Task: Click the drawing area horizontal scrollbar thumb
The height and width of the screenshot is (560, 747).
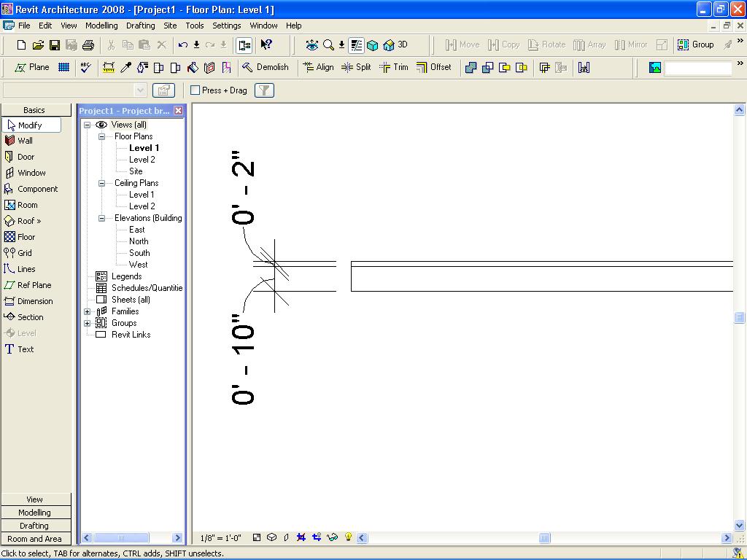Action: click(544, 538)
